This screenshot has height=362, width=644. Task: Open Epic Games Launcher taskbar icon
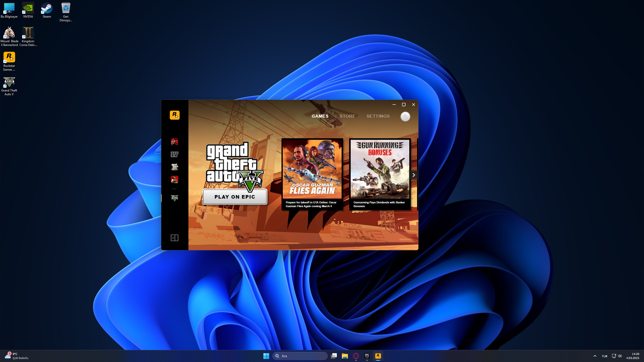[x=367, y=356]
